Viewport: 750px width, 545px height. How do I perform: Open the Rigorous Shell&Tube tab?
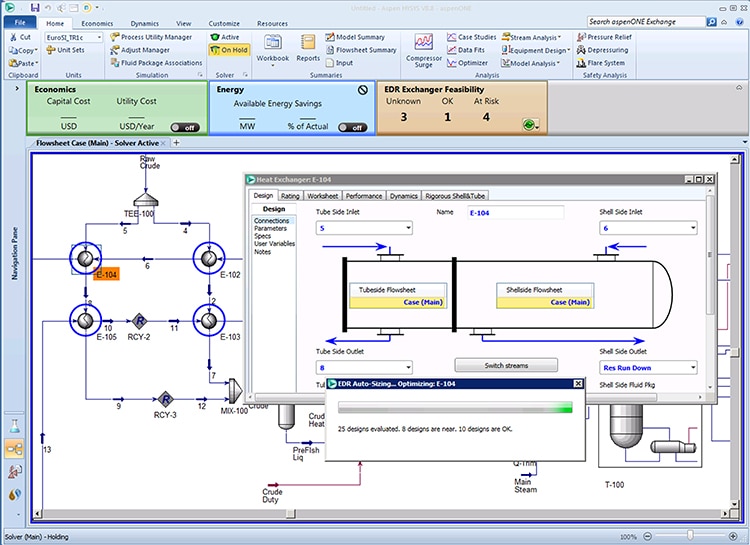455,196
